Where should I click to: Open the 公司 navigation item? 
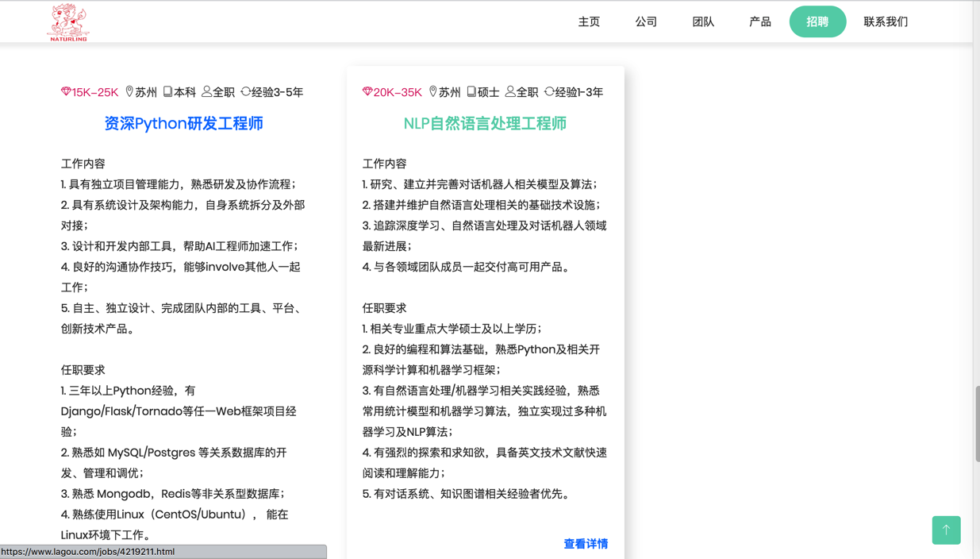point(646,21)
